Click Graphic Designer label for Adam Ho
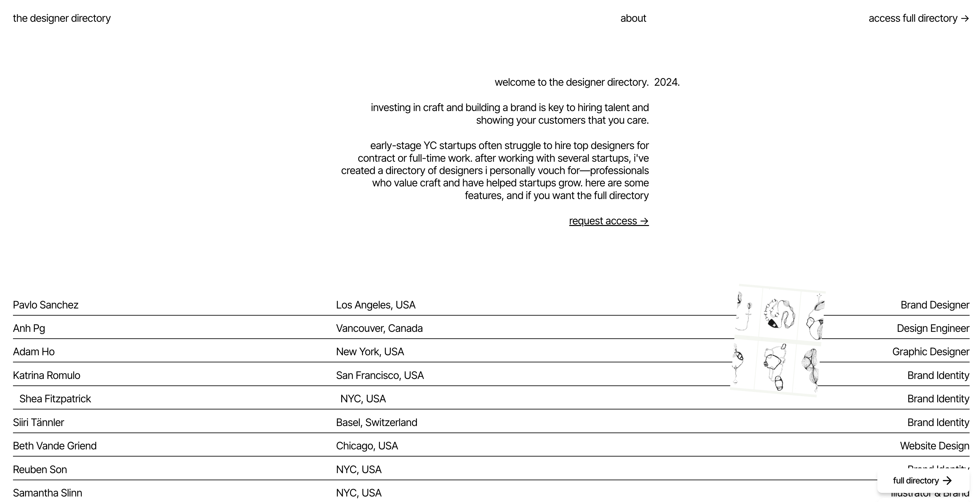 [931, 352]
